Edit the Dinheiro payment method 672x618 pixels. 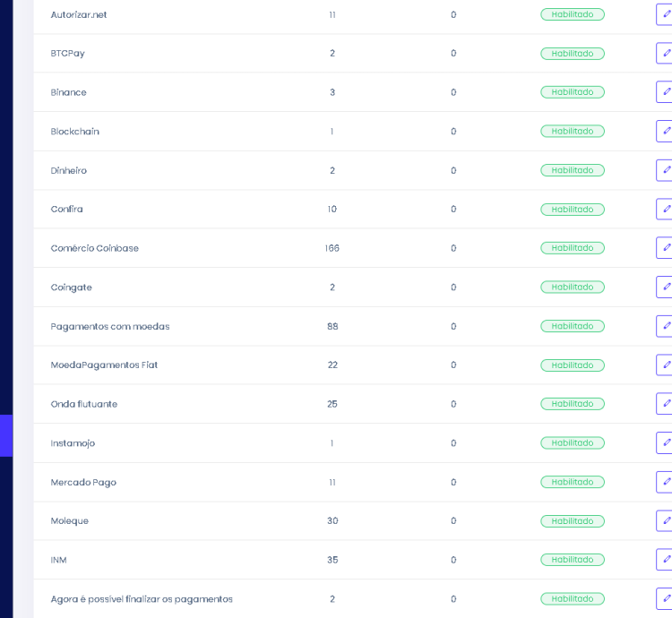[x=666, y=170]
